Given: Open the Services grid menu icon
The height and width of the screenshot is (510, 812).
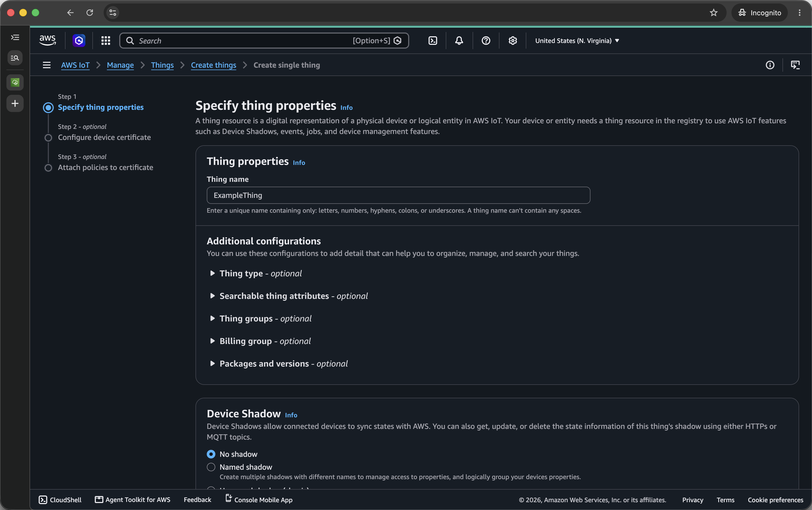Looking at the screenshot, I should point(106,41).
